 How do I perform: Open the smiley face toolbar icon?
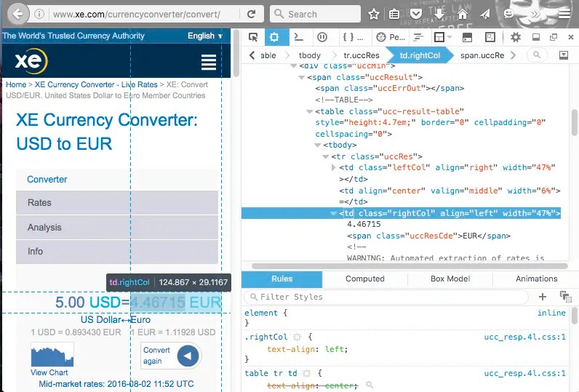click(x=509, y=14)
